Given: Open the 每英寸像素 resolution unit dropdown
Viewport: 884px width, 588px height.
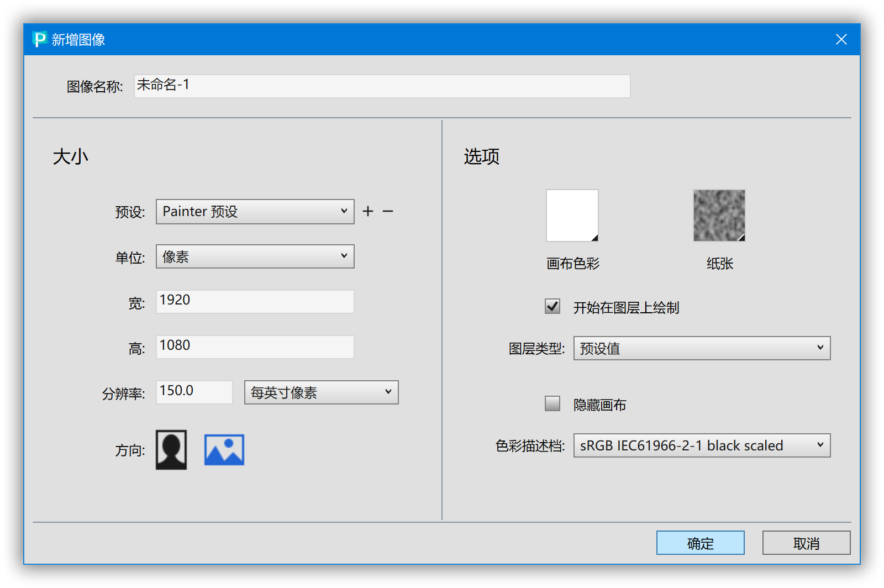Looking at the screenshot, I should [322, 392].
